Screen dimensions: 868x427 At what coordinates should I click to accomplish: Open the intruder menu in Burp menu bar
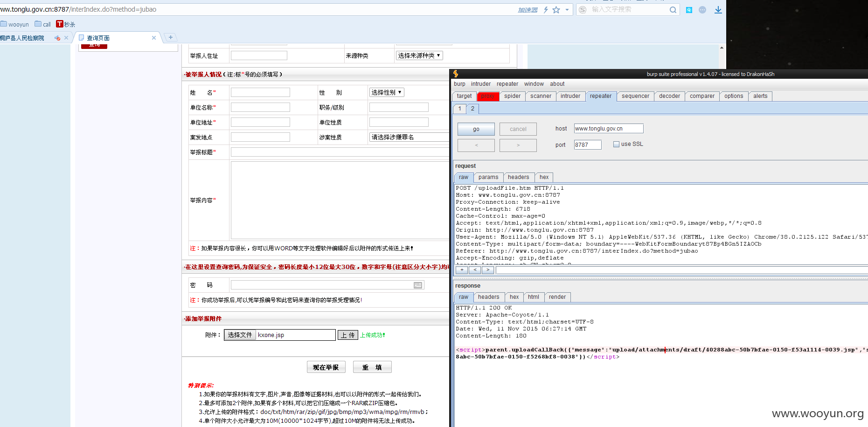[480, 84]
